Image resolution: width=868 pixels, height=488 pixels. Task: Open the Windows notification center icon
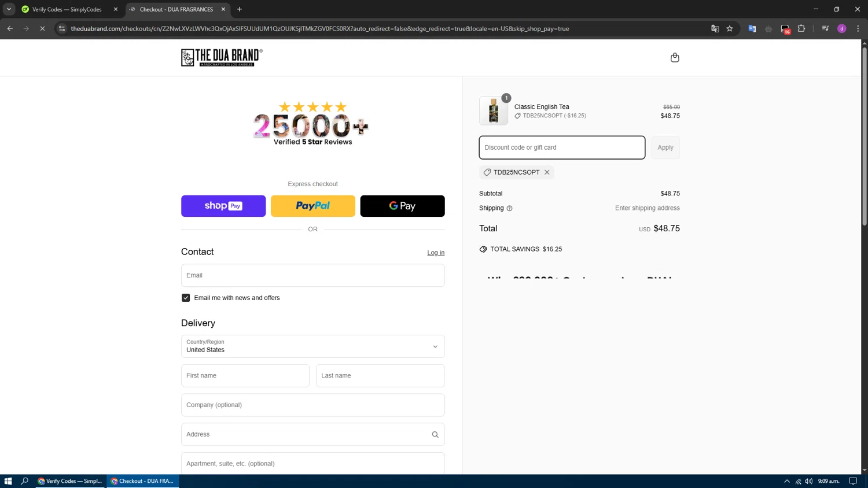pos(853,481)
